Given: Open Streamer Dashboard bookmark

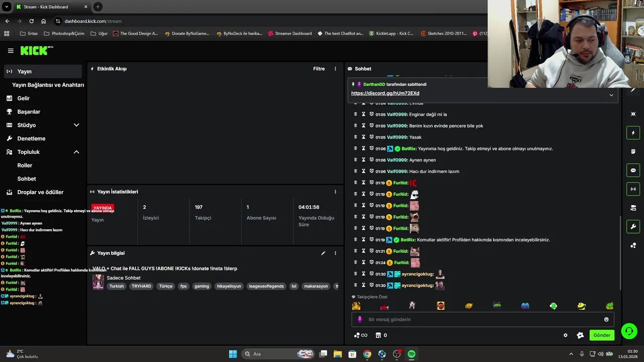Looking at the screenshot, I should (x=289, y=34).
